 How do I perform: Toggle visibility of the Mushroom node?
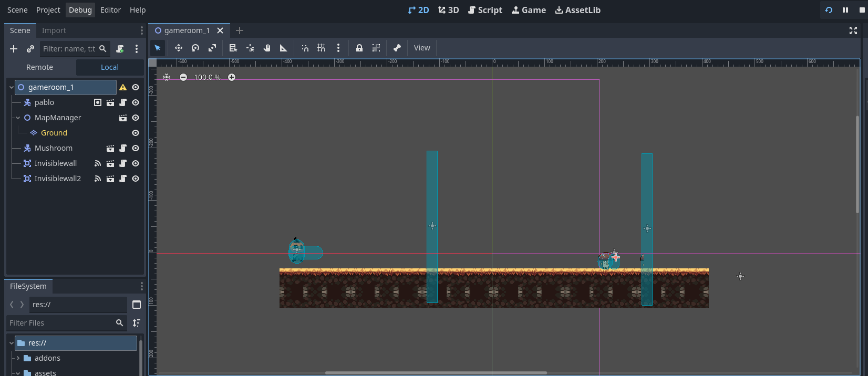click(136, 148)
